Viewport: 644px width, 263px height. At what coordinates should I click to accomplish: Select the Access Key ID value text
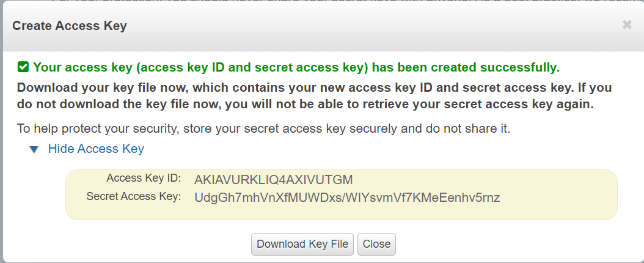[x=273, y=180]
